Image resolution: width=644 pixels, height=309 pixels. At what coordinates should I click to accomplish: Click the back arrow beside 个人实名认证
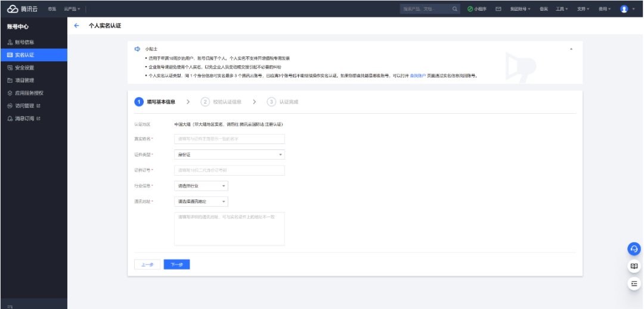(x=76, y=26)
